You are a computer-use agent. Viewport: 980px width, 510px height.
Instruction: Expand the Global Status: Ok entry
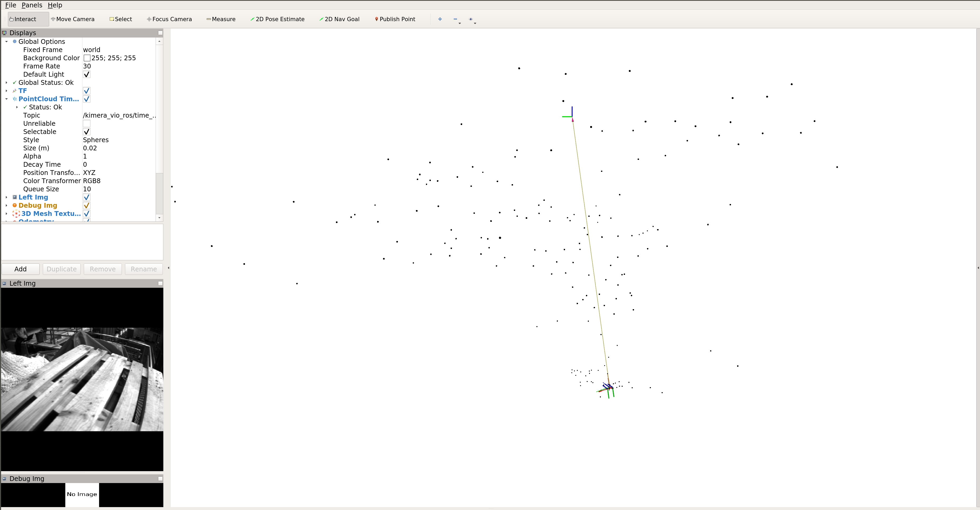tap(6, 82)
